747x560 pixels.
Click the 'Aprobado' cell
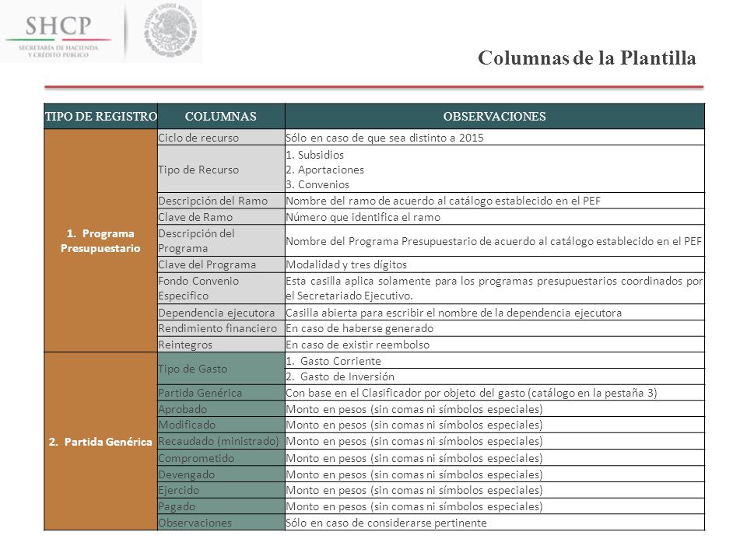[x=221, y=408]
